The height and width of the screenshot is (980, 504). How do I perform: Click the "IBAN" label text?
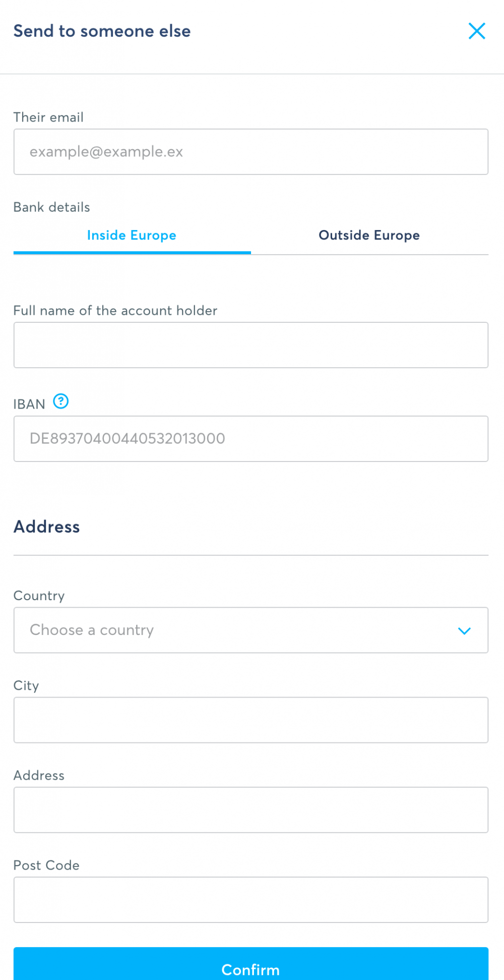pyautogui.click(x=29, y=405)
